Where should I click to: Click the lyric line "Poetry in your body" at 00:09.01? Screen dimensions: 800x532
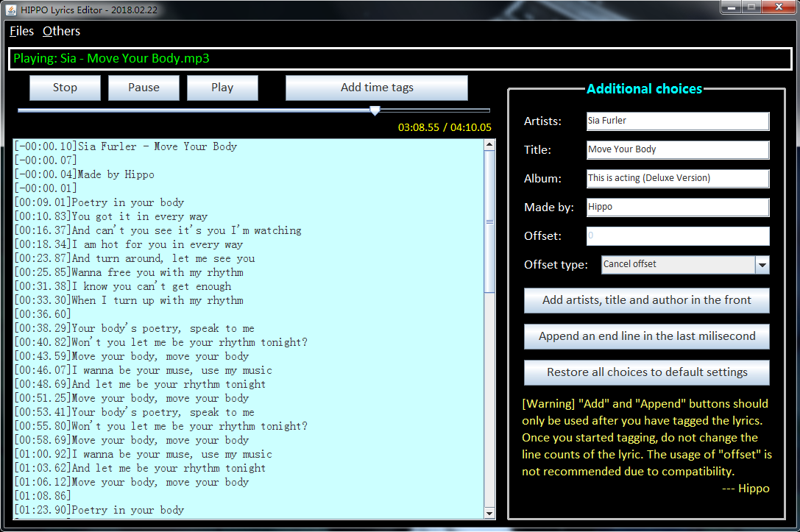click(x=99, y=202)
